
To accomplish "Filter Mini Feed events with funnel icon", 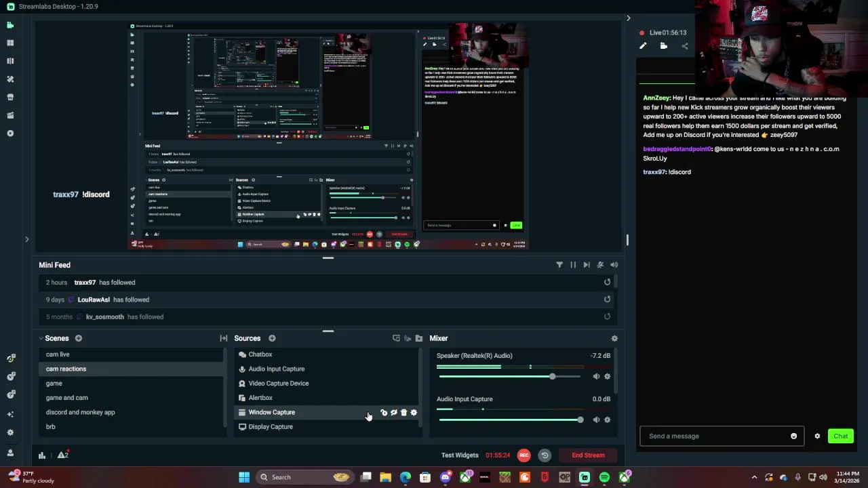I will point(559,265).
